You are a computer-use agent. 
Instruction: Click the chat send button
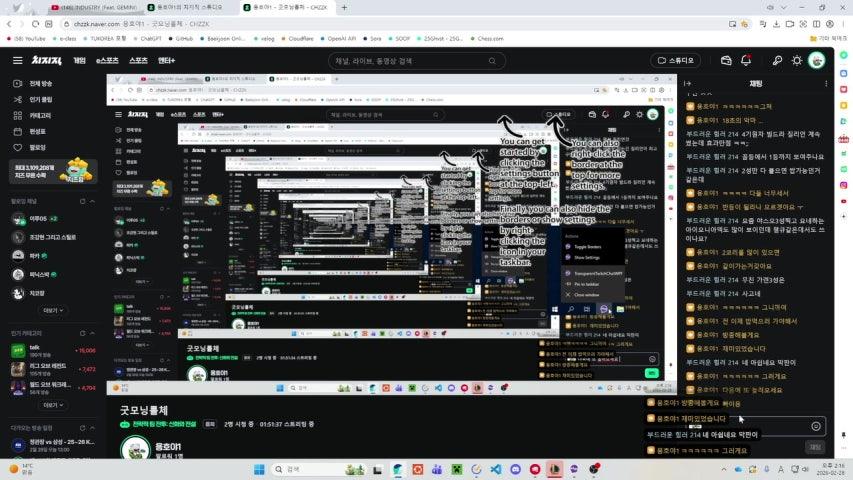(815, 447)
